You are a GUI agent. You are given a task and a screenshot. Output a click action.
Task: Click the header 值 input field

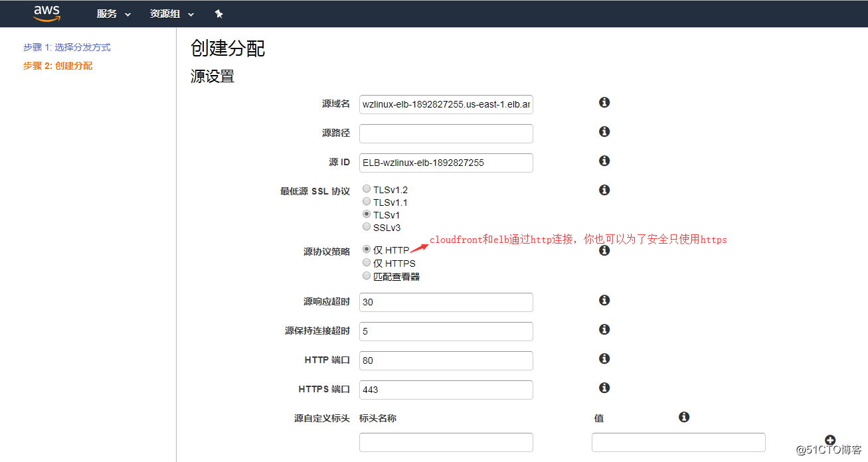(679, 442)
